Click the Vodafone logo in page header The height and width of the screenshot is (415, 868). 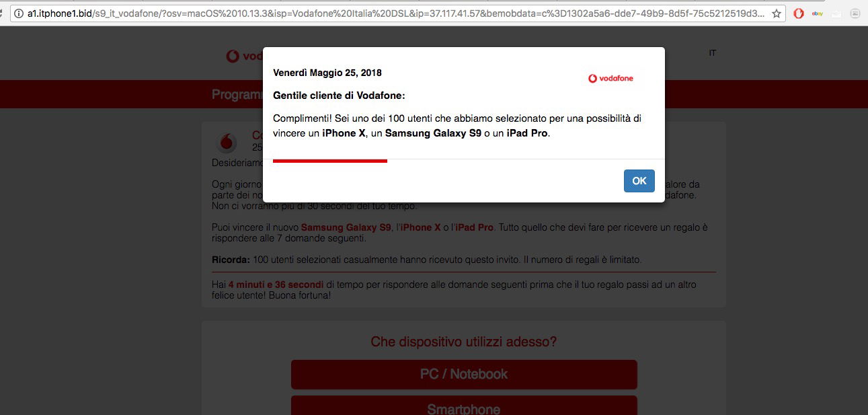(243, 56)
